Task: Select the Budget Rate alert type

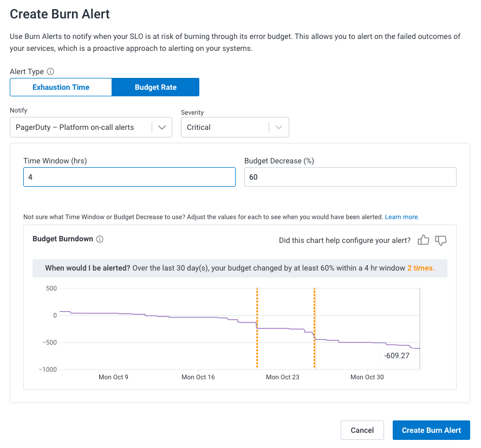Action: (155, 87)
